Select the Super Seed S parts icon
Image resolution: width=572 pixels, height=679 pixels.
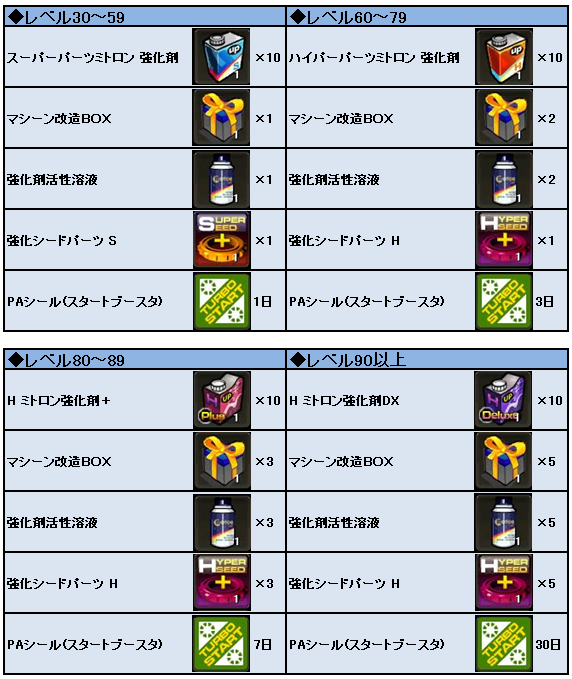pos(221,240)
